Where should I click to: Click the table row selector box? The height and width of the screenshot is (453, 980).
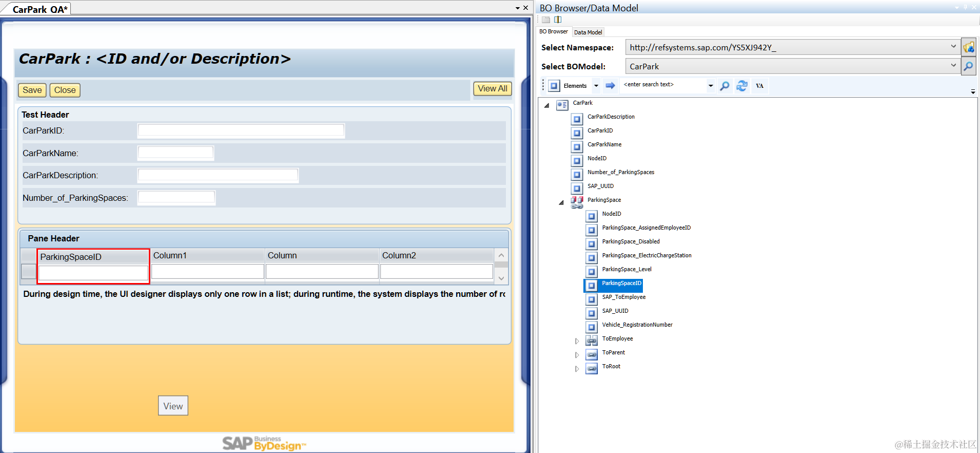click(29, 272)
